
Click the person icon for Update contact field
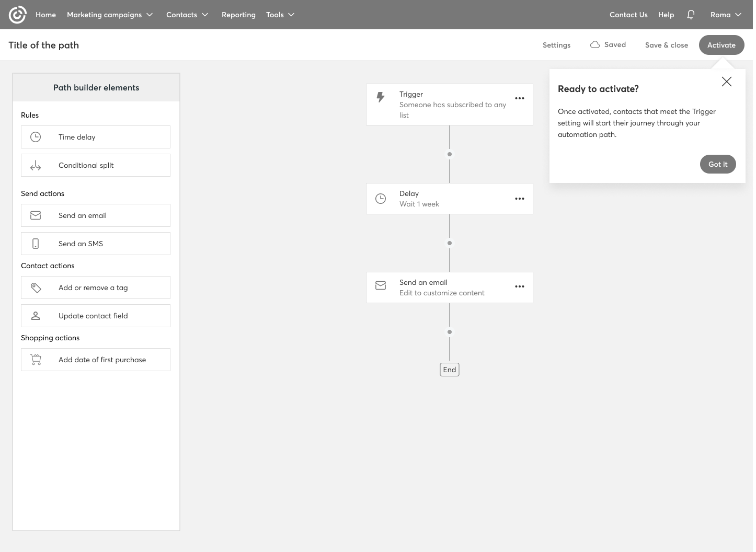point(36,316)
